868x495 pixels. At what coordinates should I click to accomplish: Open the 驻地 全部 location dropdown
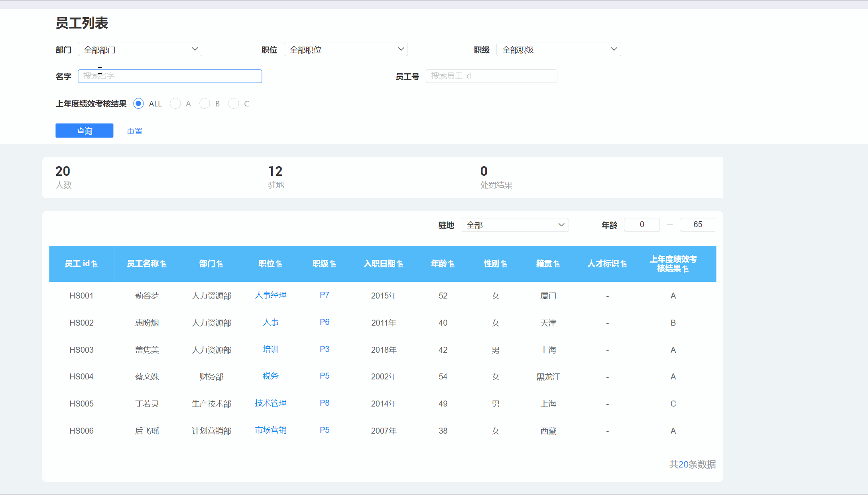pyautogui.click(x=514, y=225)
